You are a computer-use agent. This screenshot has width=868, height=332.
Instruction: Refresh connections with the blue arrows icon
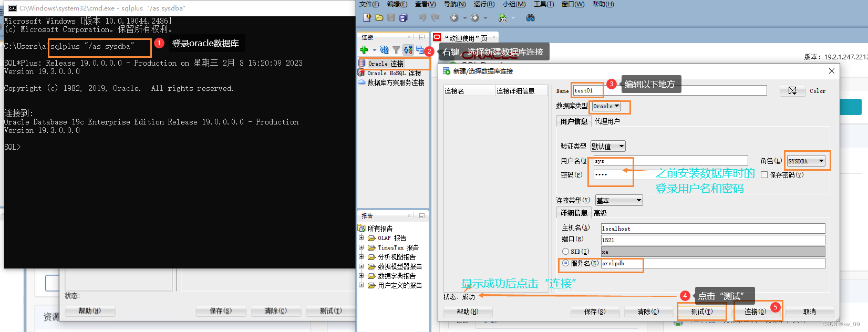coord(385,50)
